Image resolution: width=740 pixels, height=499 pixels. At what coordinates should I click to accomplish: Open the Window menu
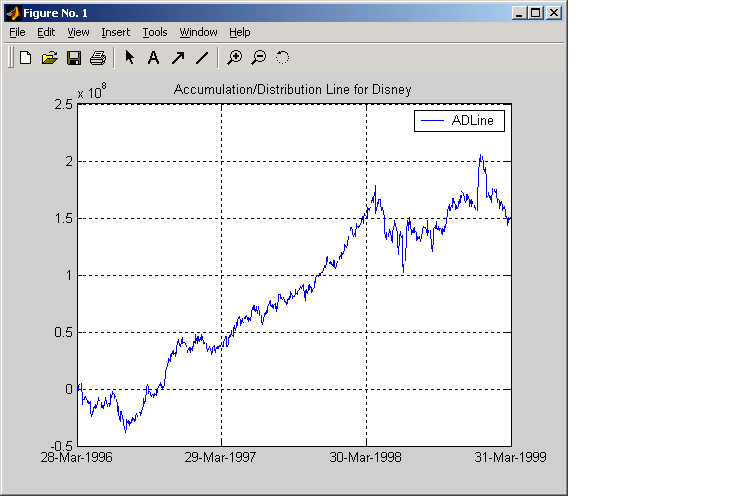(198, 32)
